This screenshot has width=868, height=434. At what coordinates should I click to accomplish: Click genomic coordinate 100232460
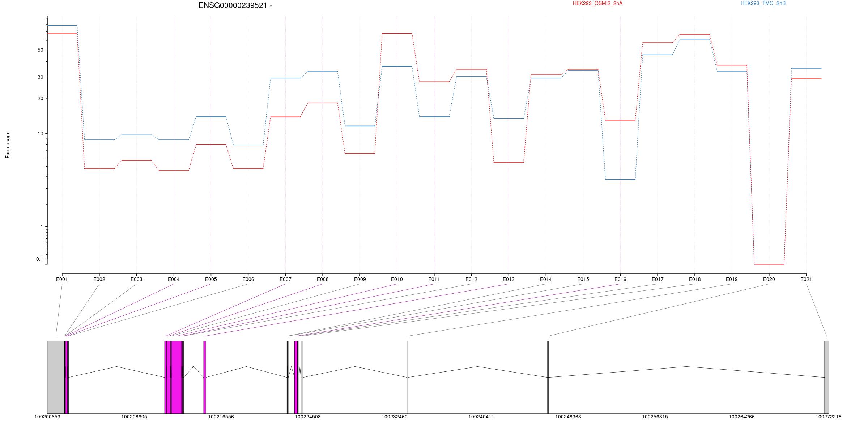(395, 417)
